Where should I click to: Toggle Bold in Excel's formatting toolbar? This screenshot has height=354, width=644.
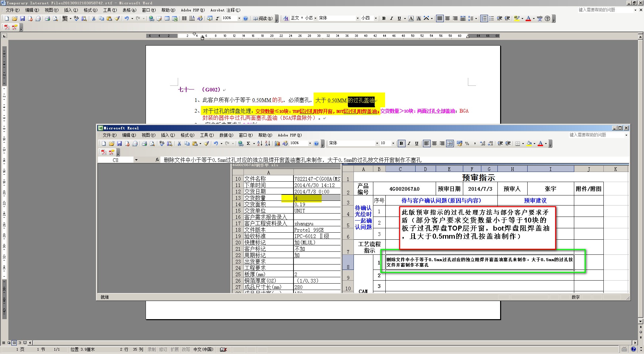coord(401,143)
